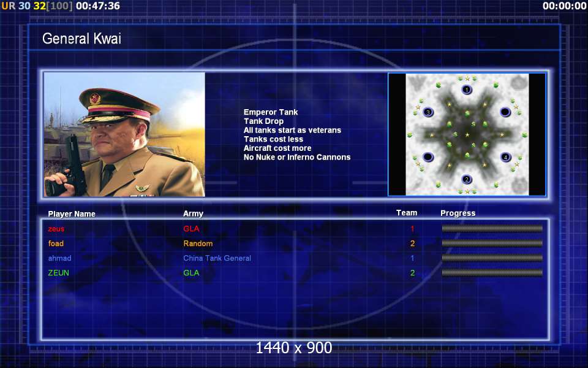Click the 00:00:00 timer readout

point(564,6)
